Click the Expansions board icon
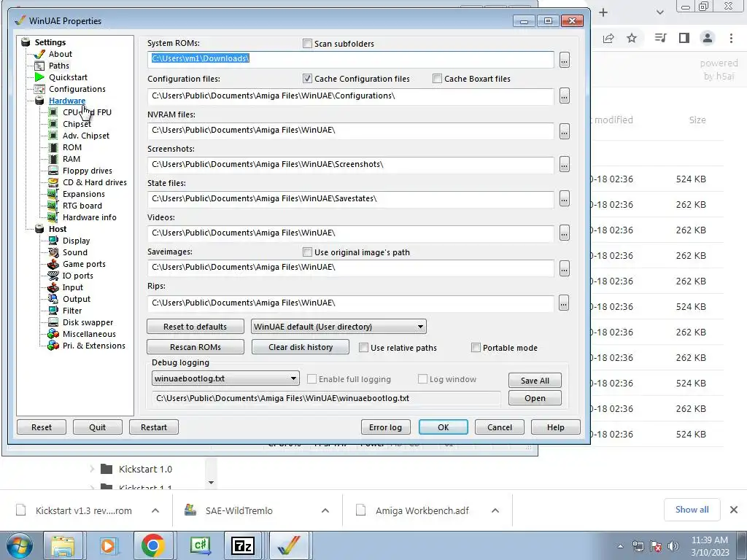Viewport: 747px width, 560px height. tap(53, 194)
